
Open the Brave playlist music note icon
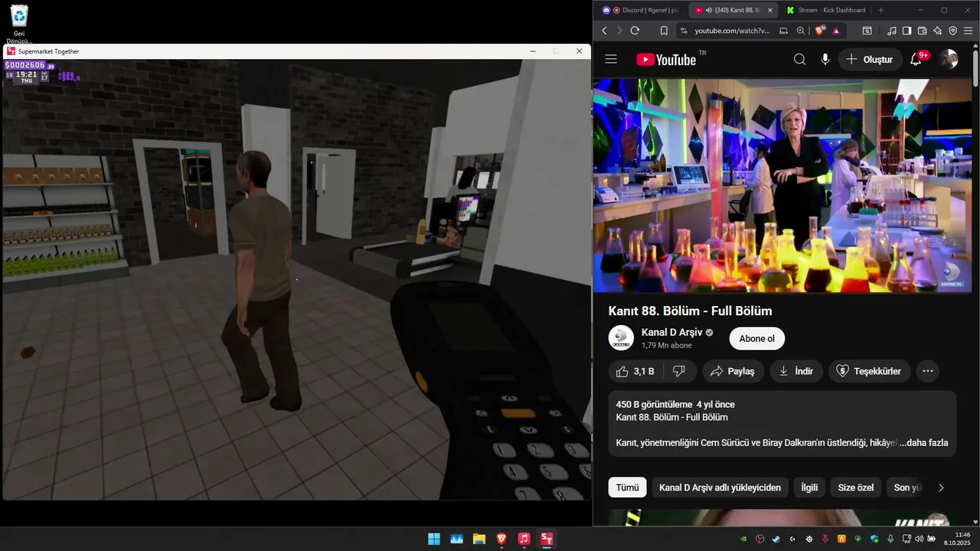(891, 31)
